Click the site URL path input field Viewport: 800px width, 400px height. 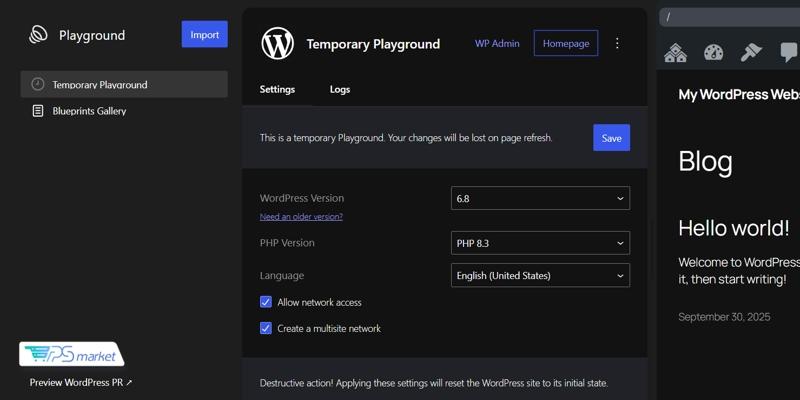click(730, 17)
